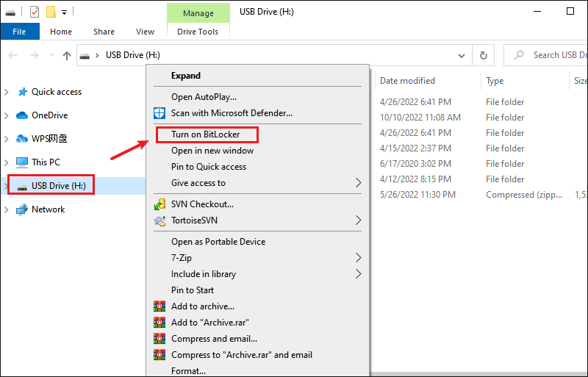Open WPS网盘 in the navigation pane
Image resolution: width=588 pixels, height=377 pixels.
[x=49, y=138]
